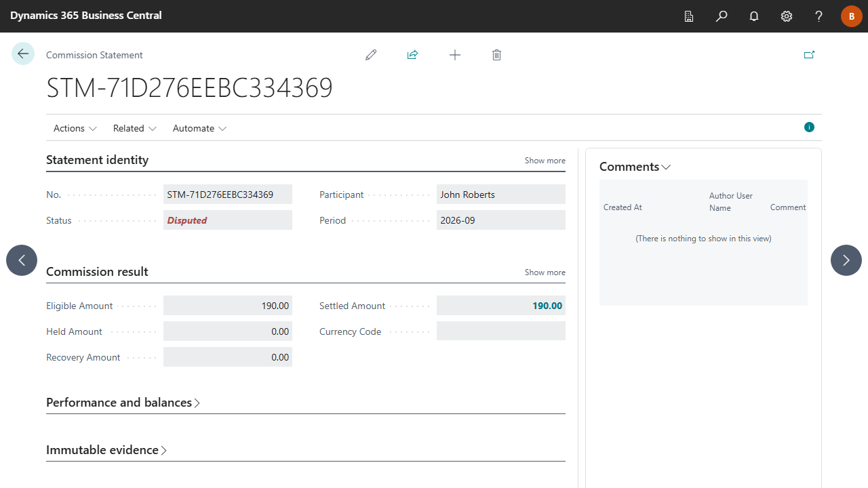Open the Actions menu
Screen dimensions: 868x488
click(75, 128)
